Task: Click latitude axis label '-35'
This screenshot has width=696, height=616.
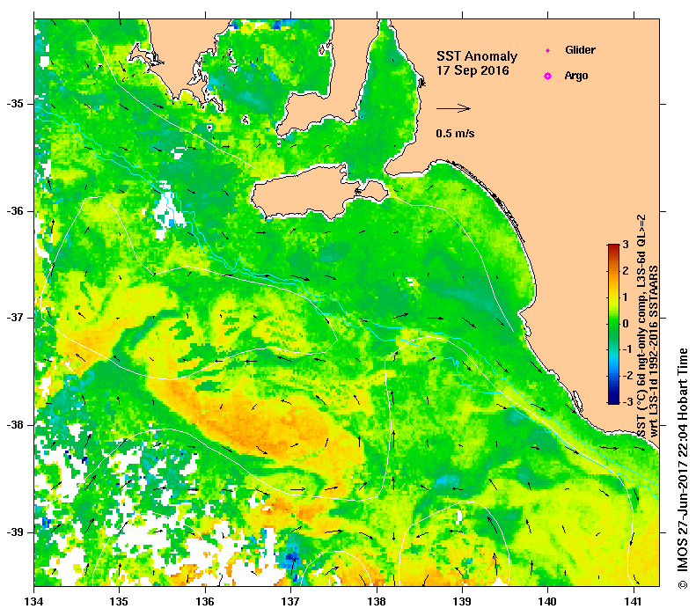Action: (15, 104)
